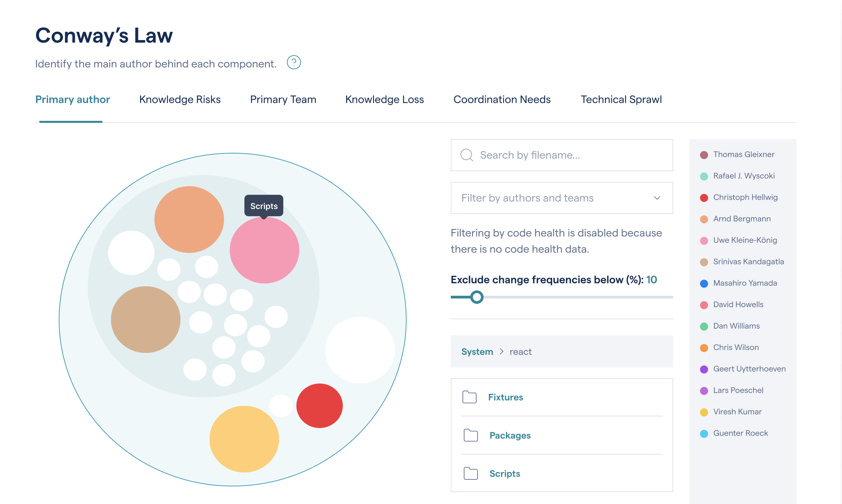Switch to the Knowledge Risks tab
The width and height of the screenshot is (842, 504).
[x=180, y=99]
